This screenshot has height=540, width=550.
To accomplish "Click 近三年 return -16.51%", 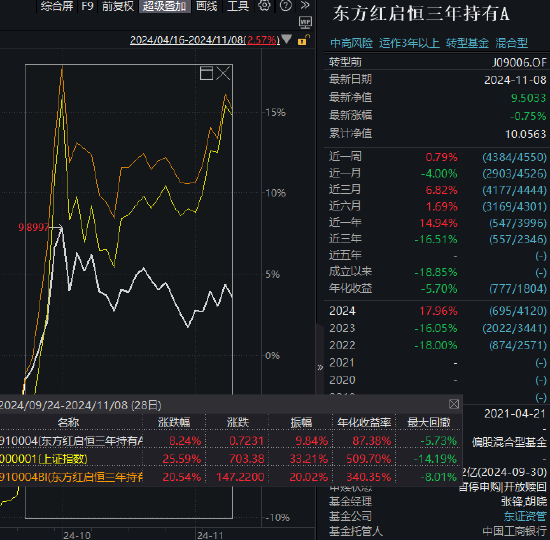I will point(436,240).
